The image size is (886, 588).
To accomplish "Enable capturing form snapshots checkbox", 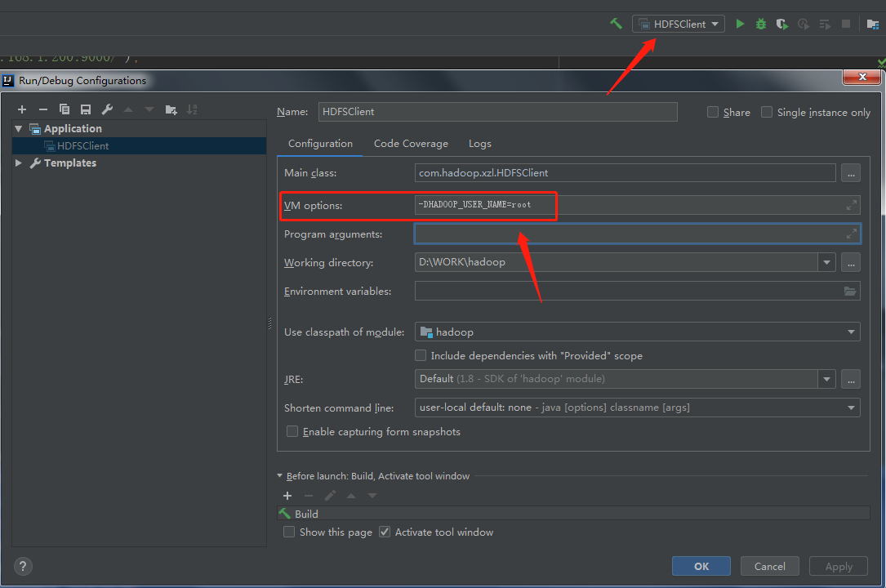I will click(292, 431).
